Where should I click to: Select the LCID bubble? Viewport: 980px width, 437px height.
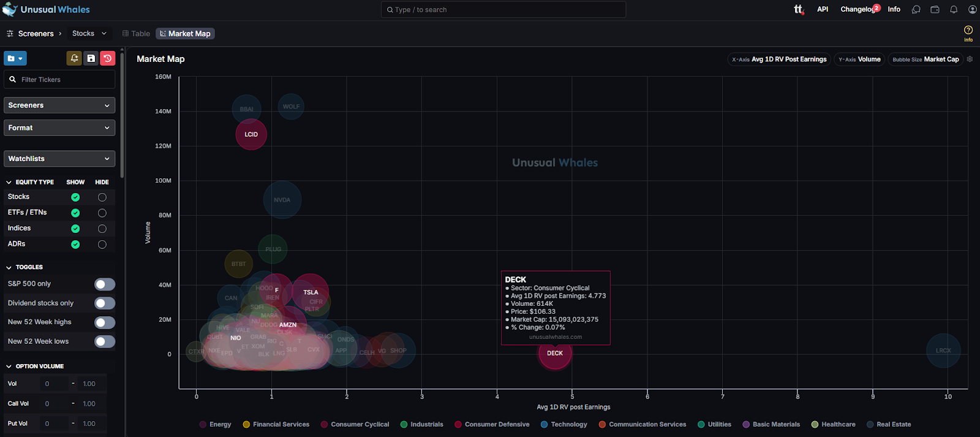251,134
